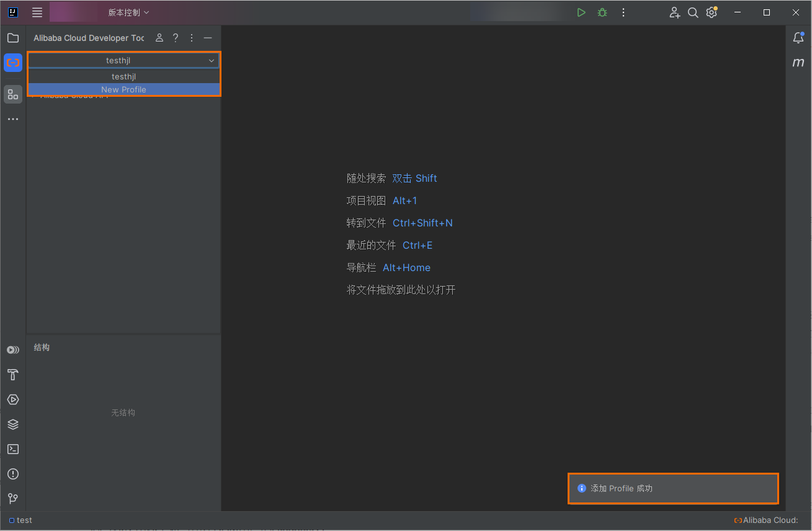Click the Ctrl+Shift+N go to file shortcut
This screenshot has width=812, height=531.
[x=422, y=223]
